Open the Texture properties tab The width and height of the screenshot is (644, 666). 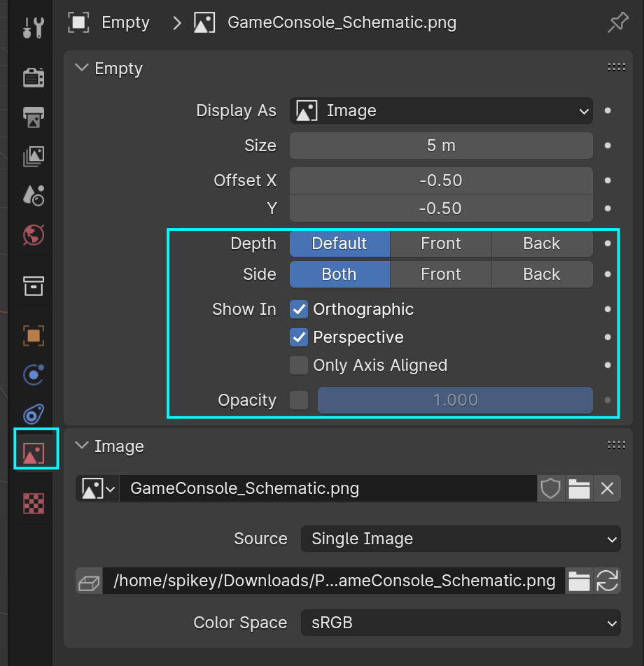coord(33,503)
